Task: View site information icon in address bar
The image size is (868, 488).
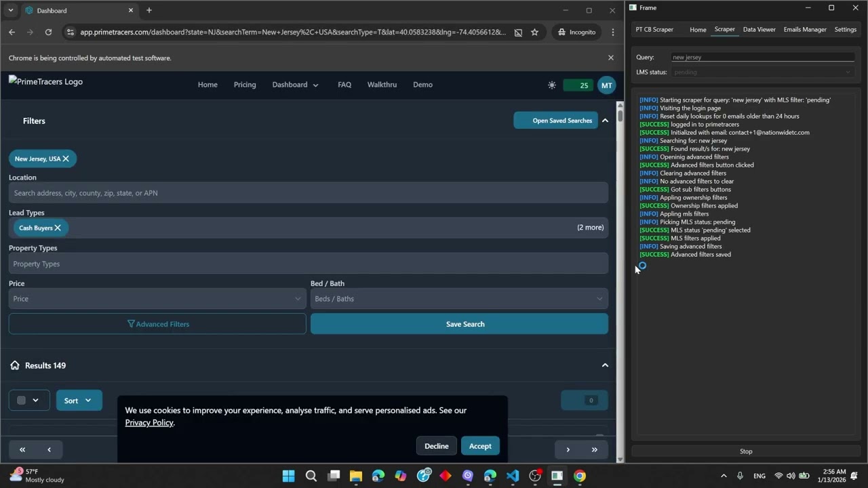Action: pyautogui.click(x=70, y=32)
